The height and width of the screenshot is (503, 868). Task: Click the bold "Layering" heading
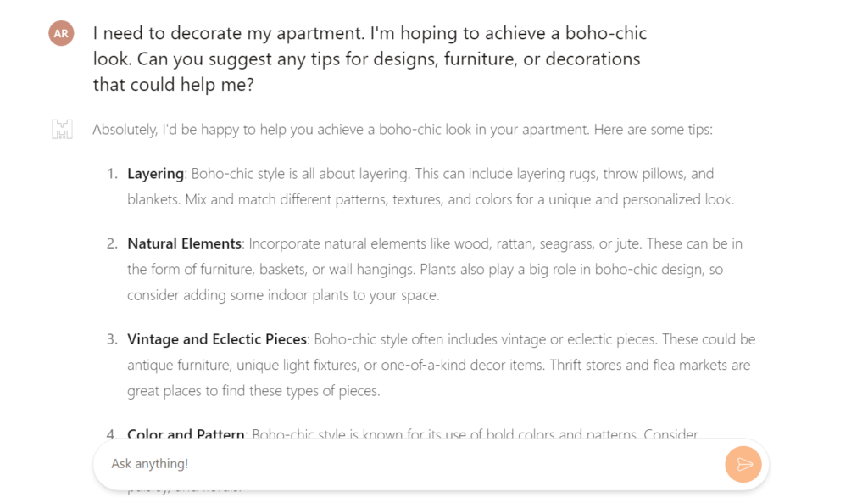click(155, 174)
